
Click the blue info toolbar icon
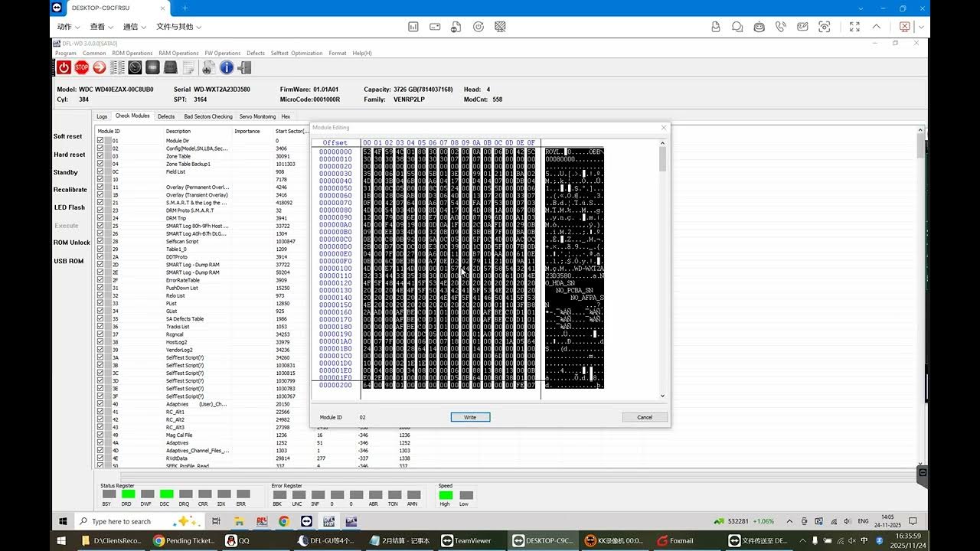point(226,67)
